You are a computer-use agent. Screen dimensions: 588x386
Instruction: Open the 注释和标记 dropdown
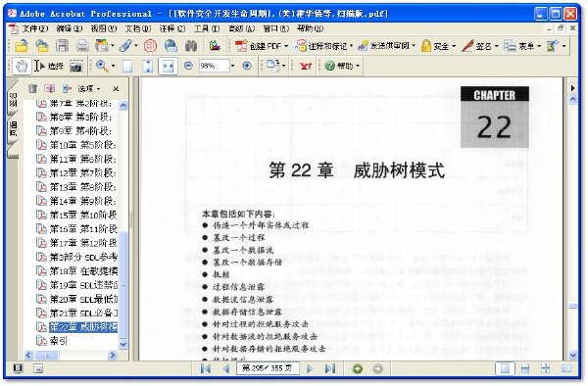[324, 46]
